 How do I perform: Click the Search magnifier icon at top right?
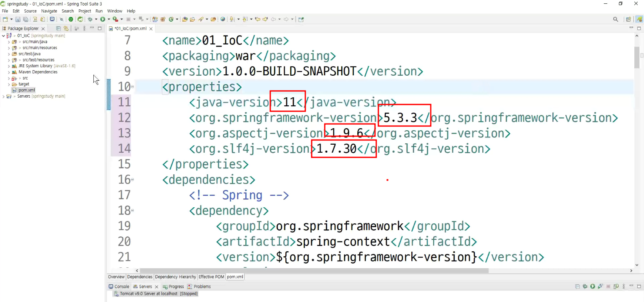(x=616, y=19)
